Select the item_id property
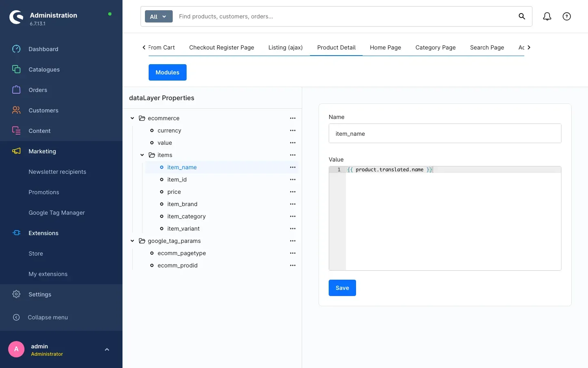588x368 pixels. coord(177,180)
